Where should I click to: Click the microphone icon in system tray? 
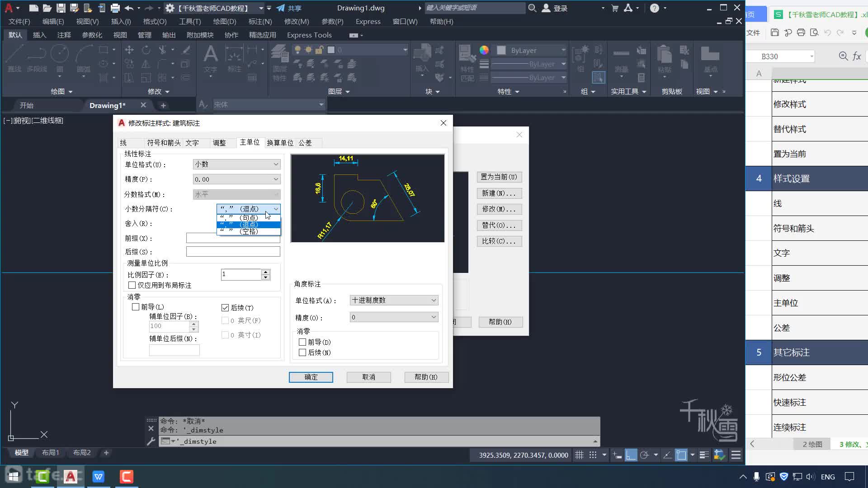[x=756, y=477]
